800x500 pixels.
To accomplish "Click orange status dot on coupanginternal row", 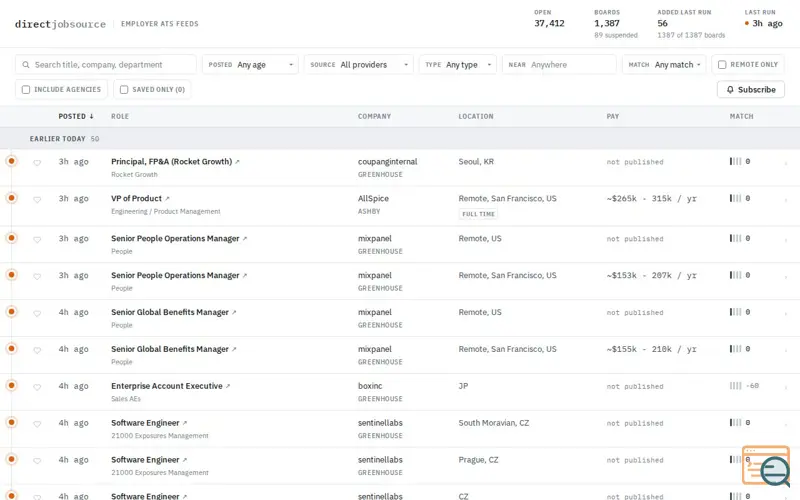I will 11,161.
